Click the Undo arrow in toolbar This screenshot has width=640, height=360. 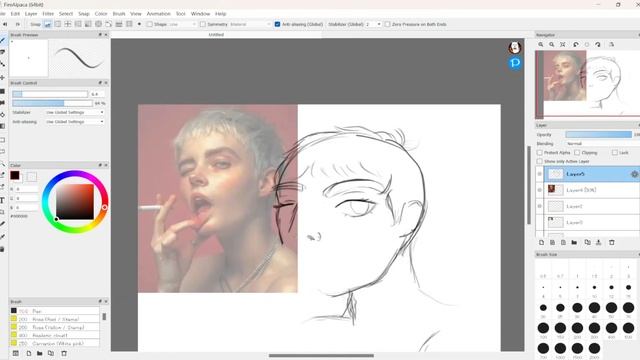(x=5, y=24)
